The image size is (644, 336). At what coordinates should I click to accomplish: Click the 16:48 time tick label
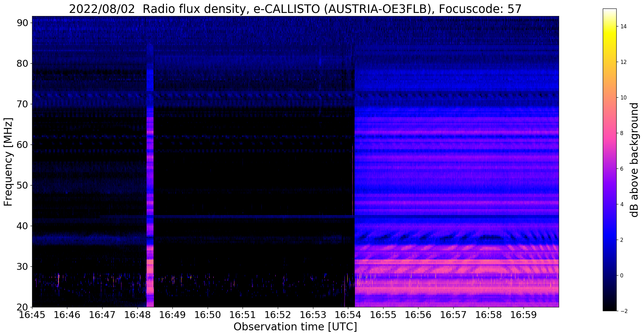pos(137,315)
